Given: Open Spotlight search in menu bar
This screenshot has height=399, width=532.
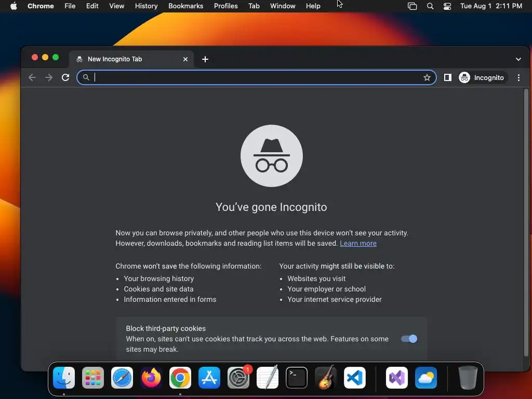Looking at the screenshot, I should pos(430,6).
